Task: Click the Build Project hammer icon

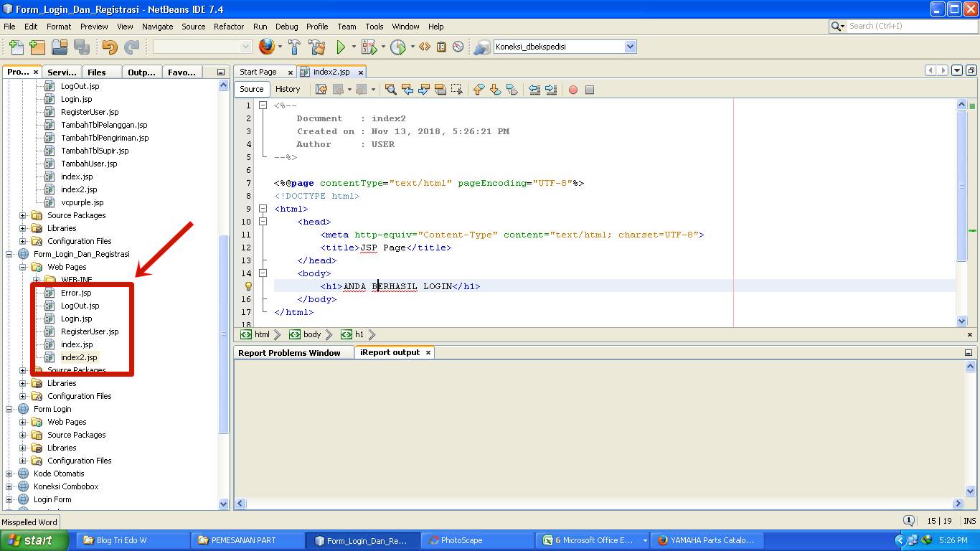Action: [294, 47]
